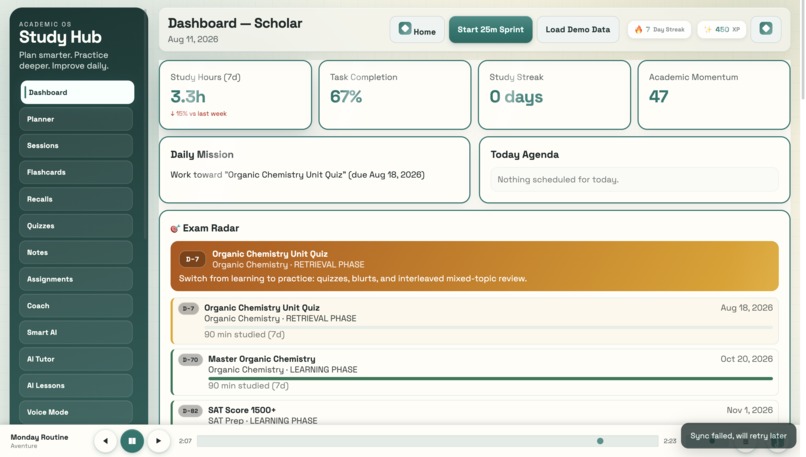Click the page vertical scrollbar

click(802, 51)
